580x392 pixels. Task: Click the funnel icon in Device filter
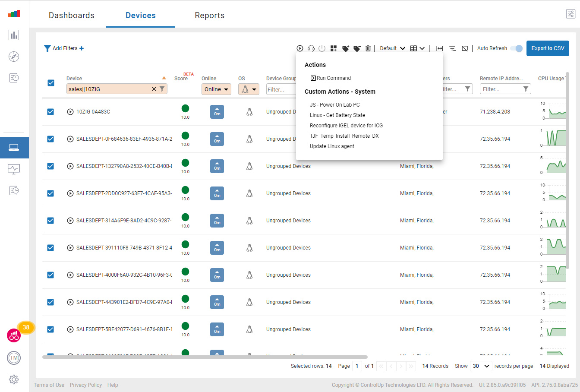[162, 89]
